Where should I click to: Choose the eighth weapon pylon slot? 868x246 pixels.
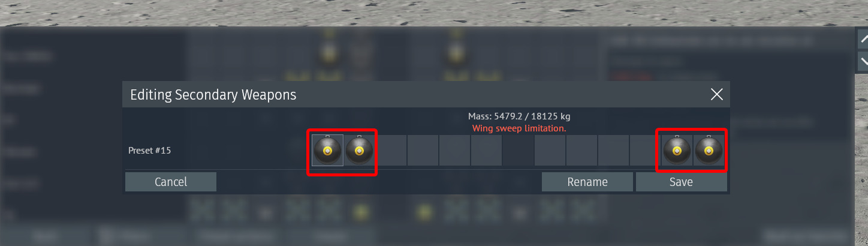tap(550, 150)
